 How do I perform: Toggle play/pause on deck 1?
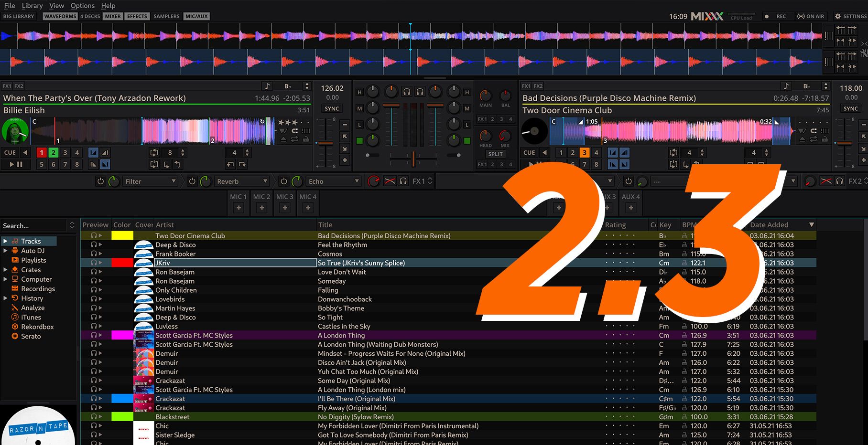15,164
